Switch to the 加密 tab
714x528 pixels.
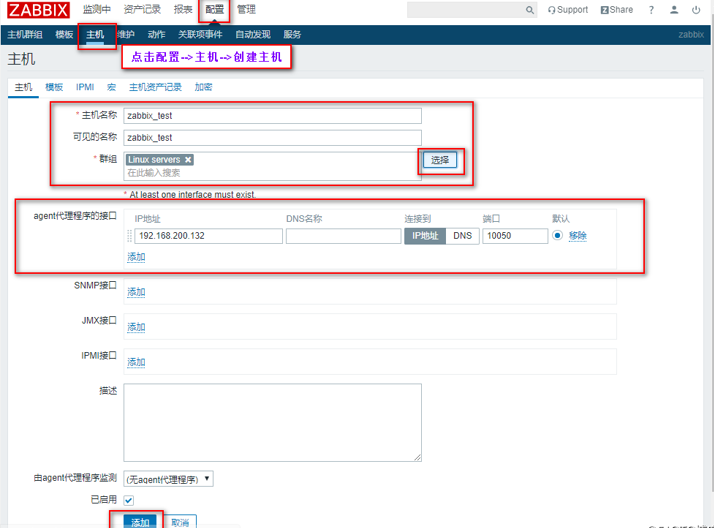(x=204, y=87)
